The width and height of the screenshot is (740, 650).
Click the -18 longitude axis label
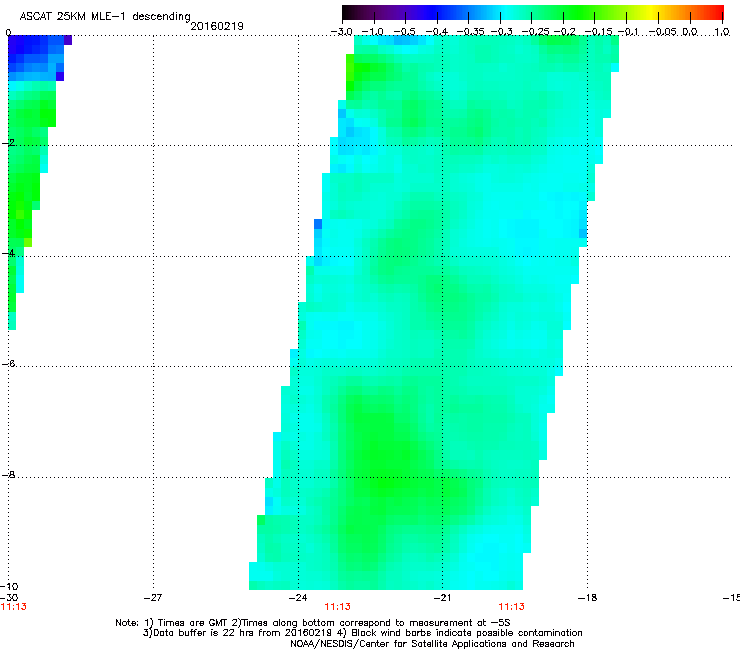[x=588, y=598]
